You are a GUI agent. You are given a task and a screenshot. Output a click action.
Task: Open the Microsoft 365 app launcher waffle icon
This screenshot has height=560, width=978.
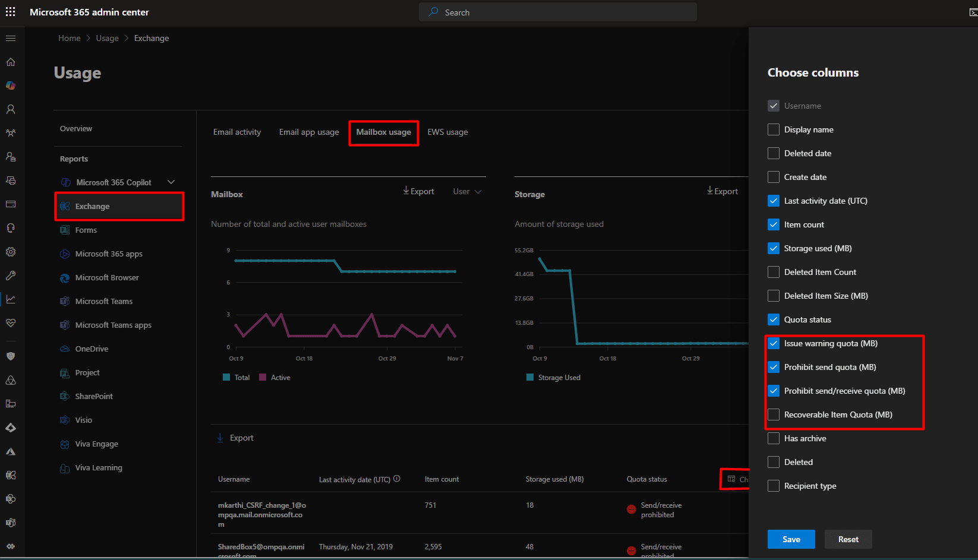[x=10, y=12]
